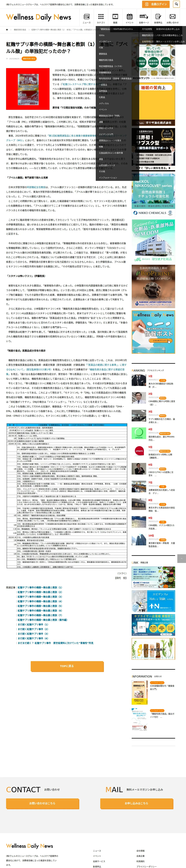Select インフォメーション in the dropdown
This screenshot has width=186, height=868.
click(x=108, y=178)
